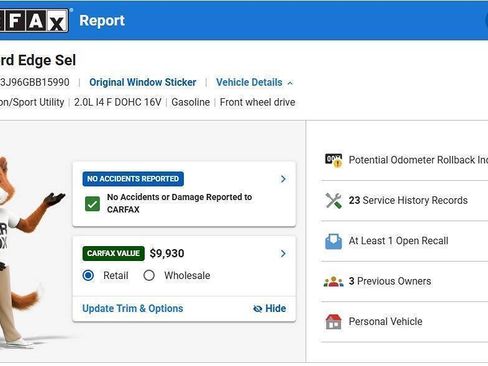Click the VIN number text
This screenshot has height=366, width=488.
click(35, 82)
